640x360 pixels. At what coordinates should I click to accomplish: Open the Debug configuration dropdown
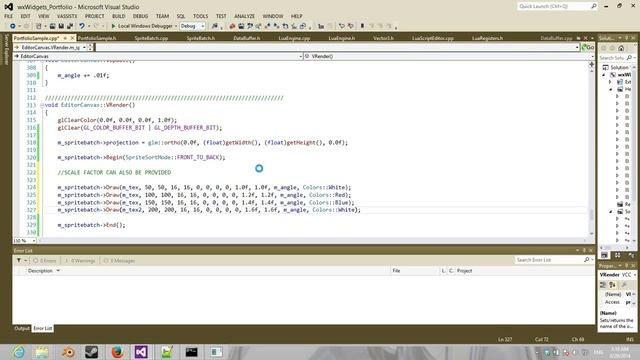pos(192,26)
